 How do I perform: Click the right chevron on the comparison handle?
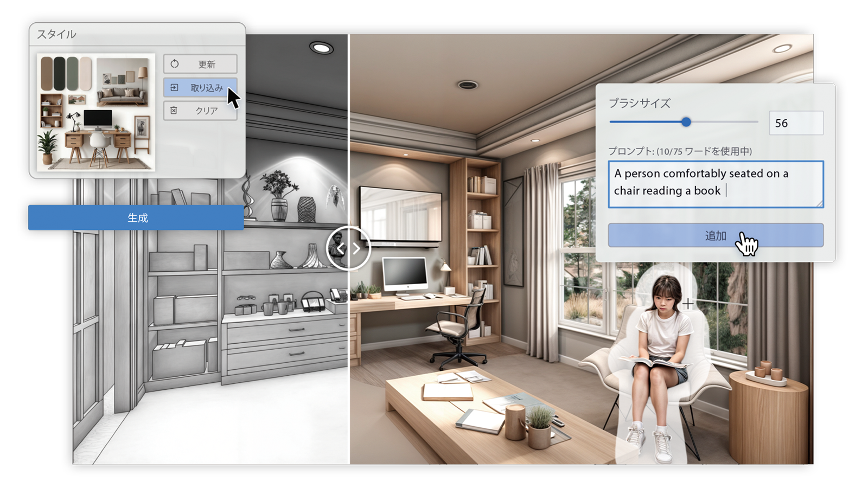pyautogui.click(x=356, y=249)
